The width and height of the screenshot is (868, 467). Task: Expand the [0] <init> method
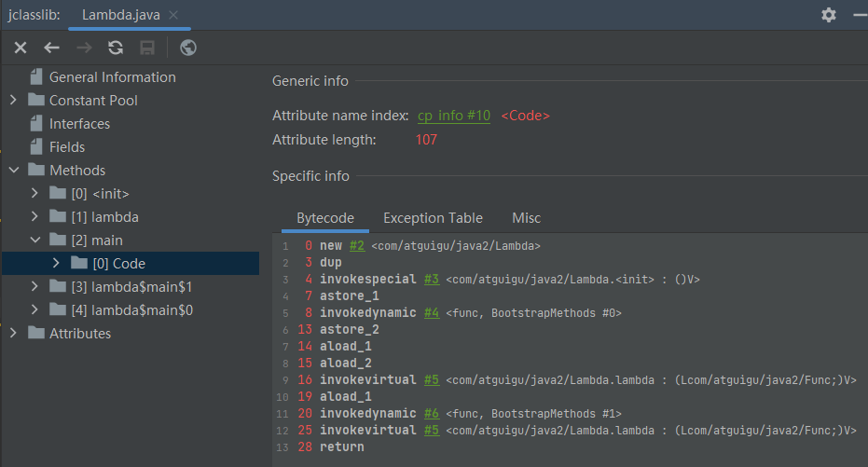[34, 193]
